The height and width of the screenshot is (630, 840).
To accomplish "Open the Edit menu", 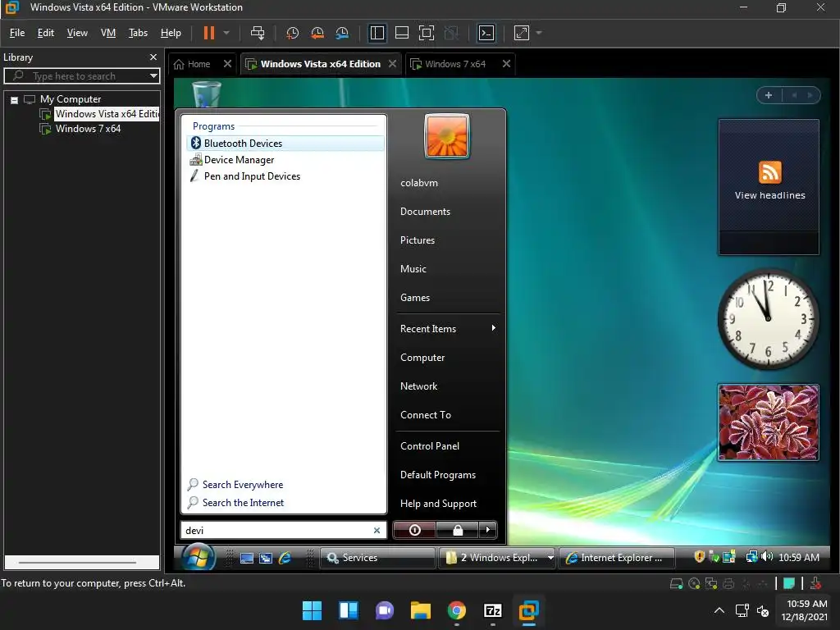I will (46, 33).
